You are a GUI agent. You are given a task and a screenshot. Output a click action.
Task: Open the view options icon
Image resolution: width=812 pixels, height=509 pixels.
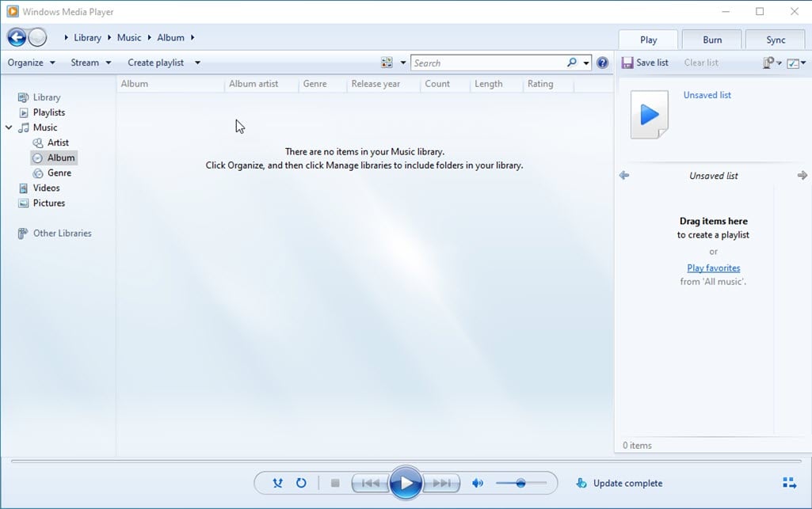pos(387,63)
